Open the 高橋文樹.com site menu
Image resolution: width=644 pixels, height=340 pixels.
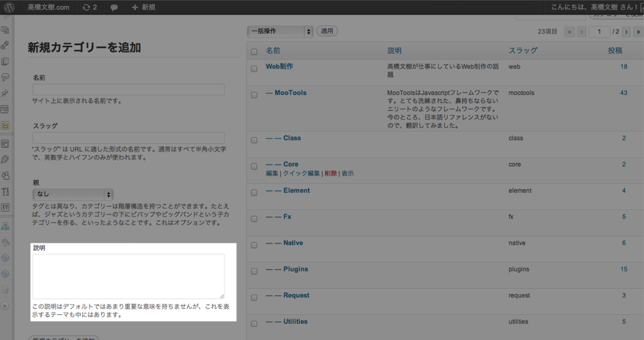49,7
